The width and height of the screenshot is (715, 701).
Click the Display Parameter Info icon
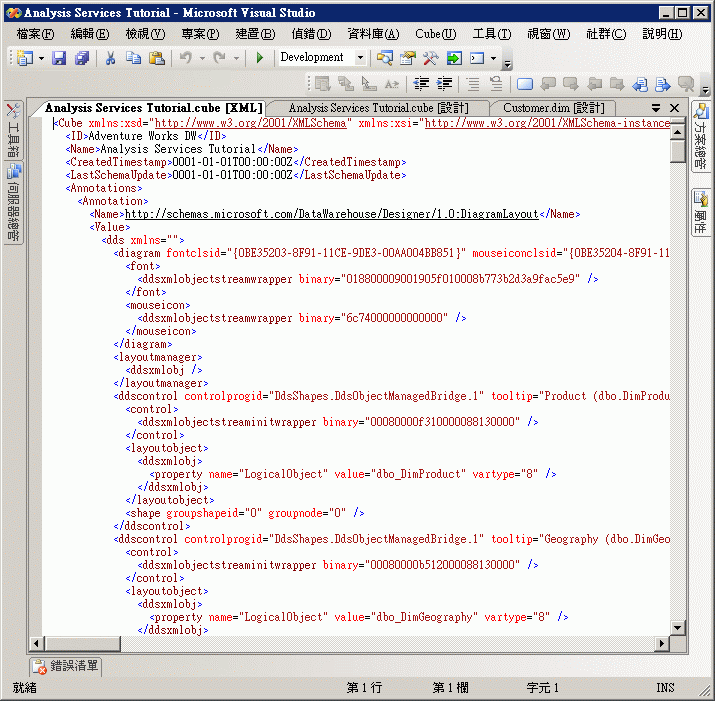(x=346, y=84)
